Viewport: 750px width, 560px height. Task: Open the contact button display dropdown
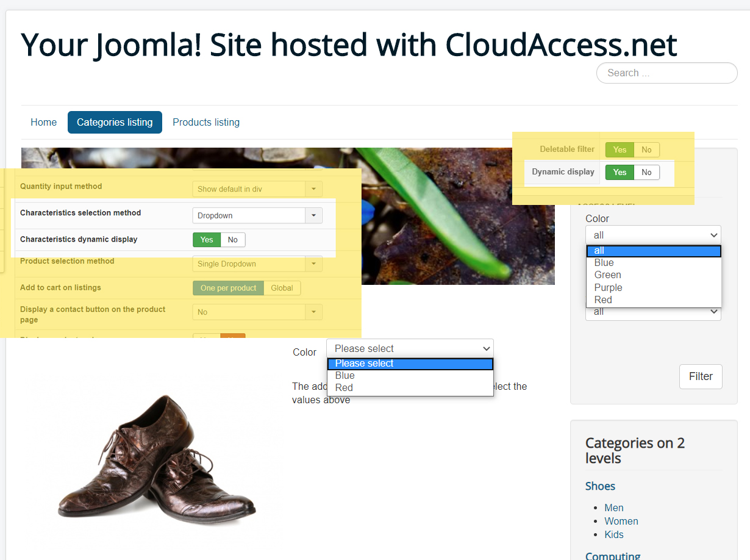pyautogui.click(x=257, y=312)
